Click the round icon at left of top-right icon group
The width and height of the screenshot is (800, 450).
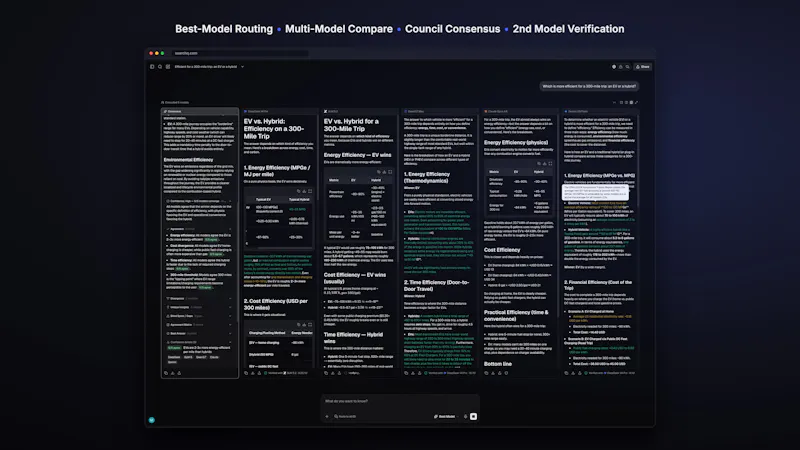coord(614,67)
